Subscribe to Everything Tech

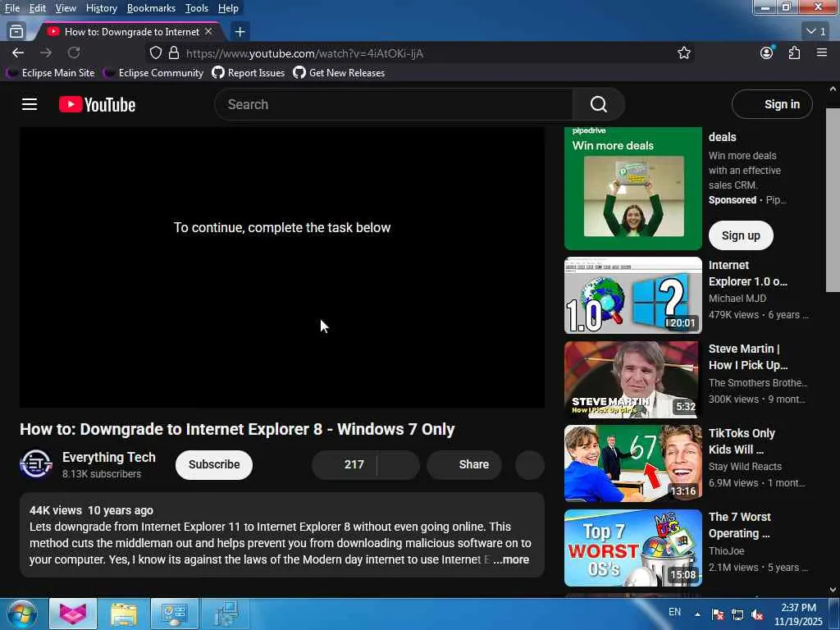click(x=214, y=464)
